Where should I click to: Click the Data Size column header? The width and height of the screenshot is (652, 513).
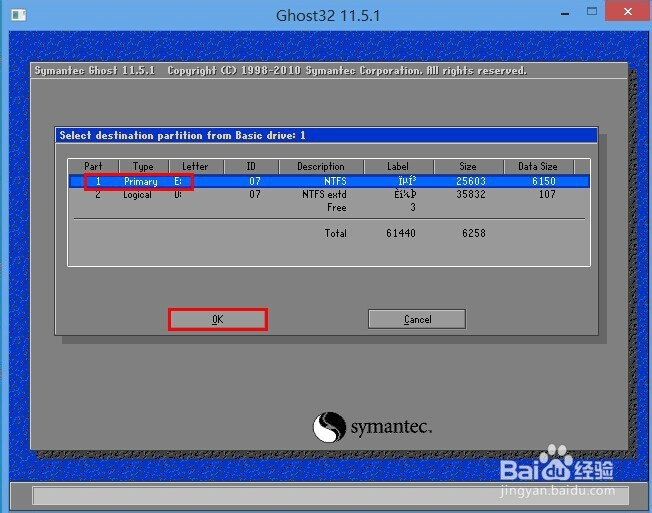(537, 167)
